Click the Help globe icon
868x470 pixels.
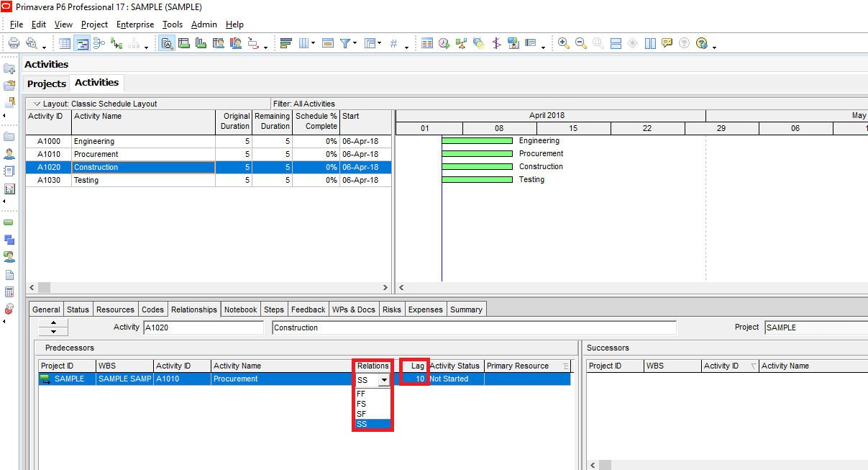pyautogui.click(x=703, y=43)
